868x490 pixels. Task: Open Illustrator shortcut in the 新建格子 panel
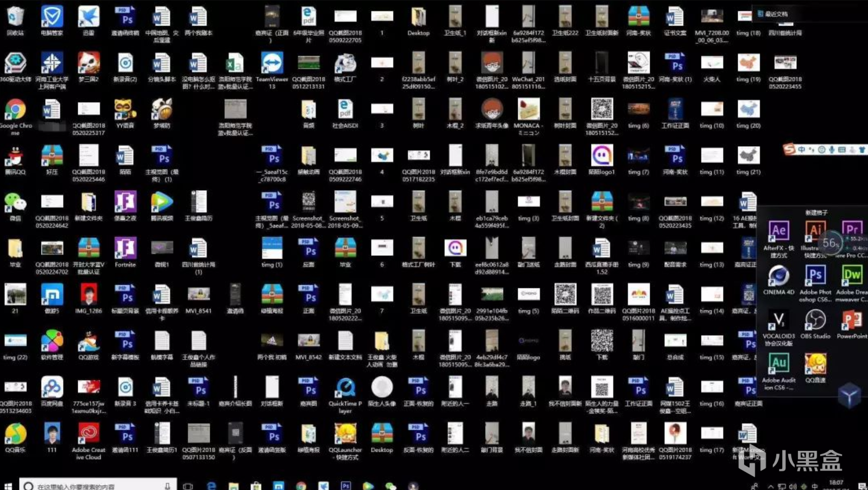[x=815, y=239]
